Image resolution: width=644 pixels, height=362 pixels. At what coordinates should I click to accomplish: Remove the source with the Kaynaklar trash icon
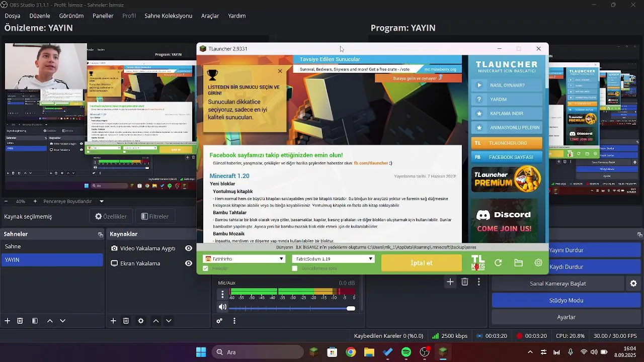(126, 321)
